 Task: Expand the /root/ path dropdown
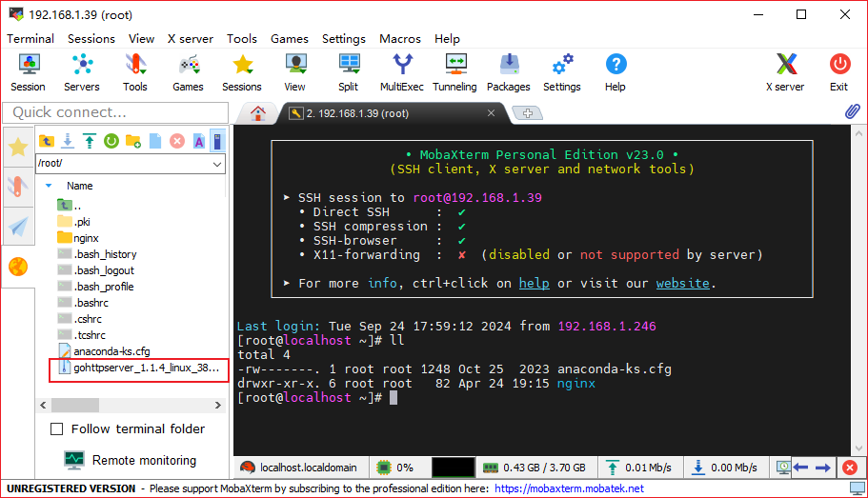[x=217, y=164]
